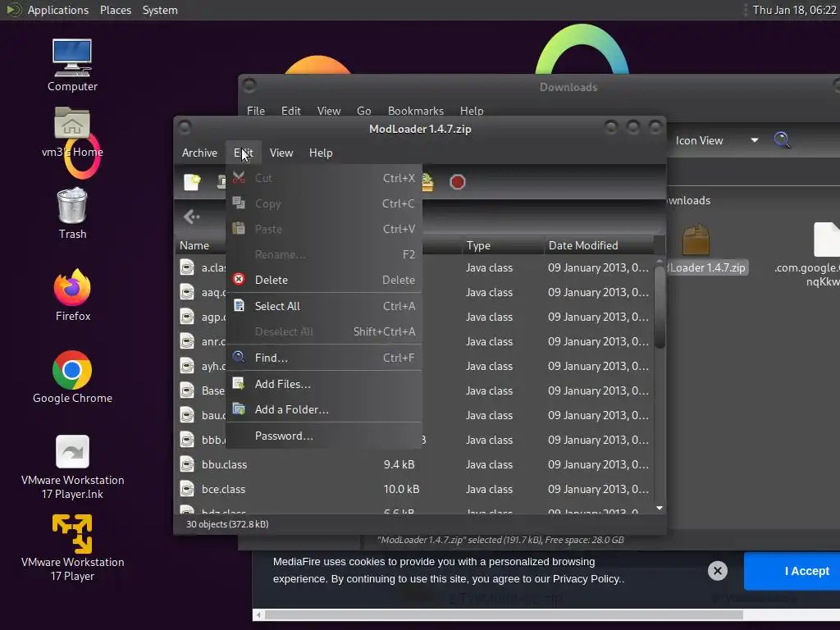840x630 pixels.
Task: Click the ModLoader 1.4.7.zip title bar
Action: point(420,129)
